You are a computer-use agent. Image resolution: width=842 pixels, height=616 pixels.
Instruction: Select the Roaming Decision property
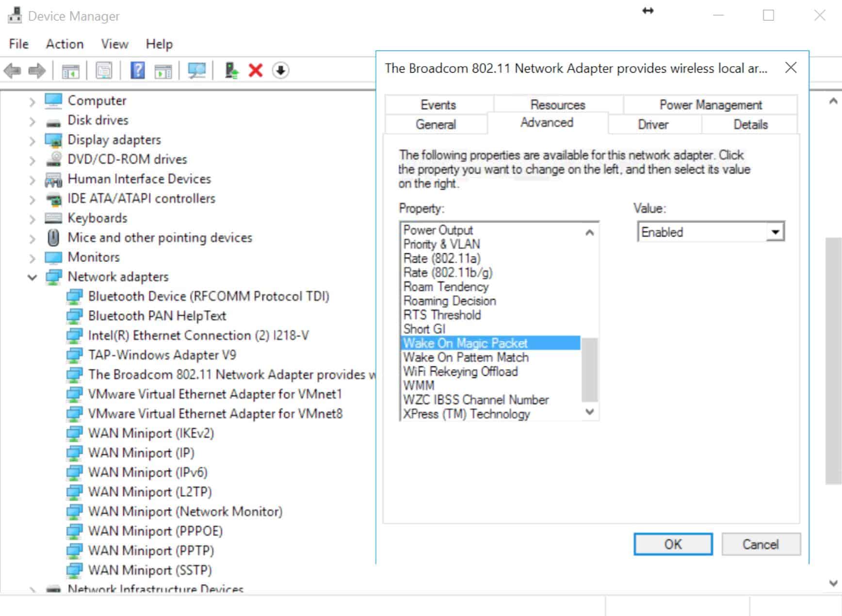point(450,301)
